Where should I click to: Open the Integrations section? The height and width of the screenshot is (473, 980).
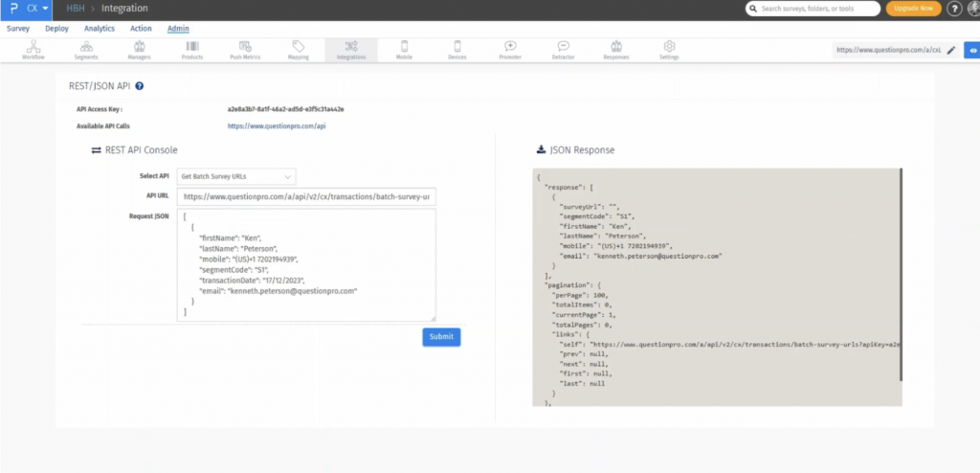click(351, 50)
